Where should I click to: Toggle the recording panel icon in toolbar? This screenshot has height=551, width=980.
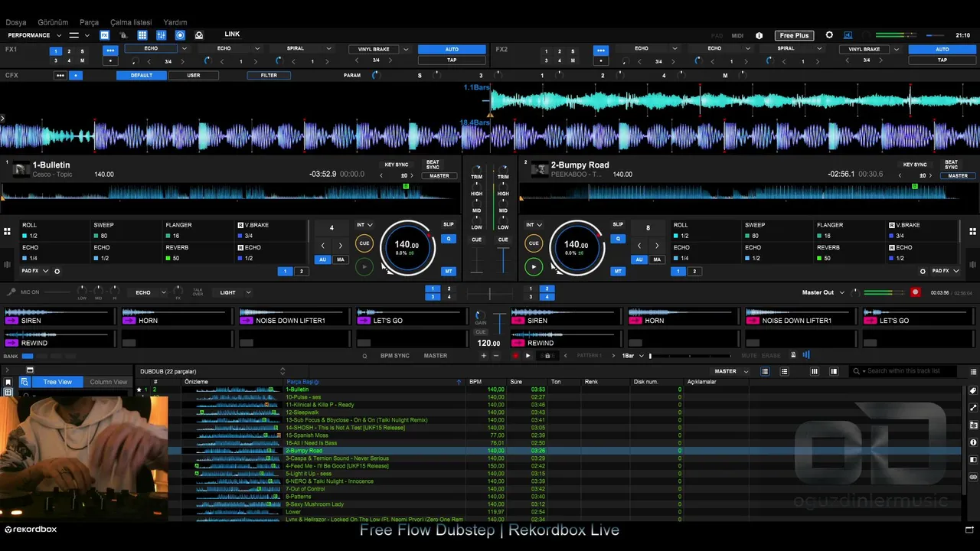click(180, 35)
